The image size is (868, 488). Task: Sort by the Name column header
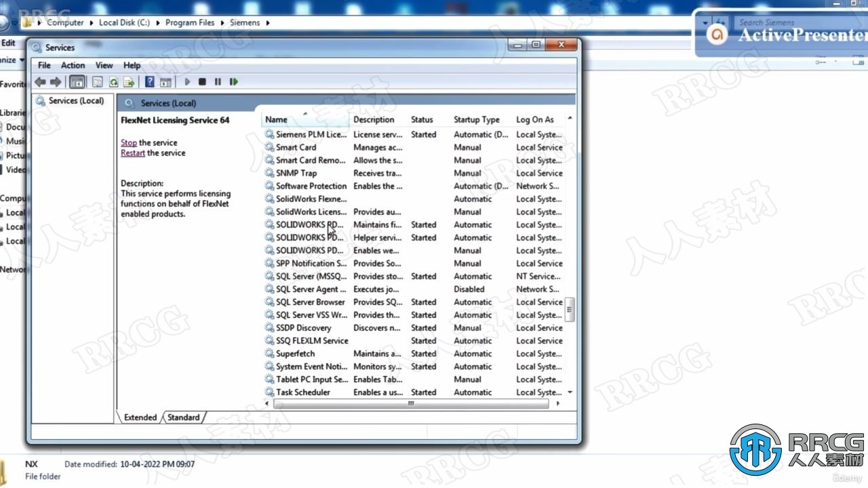pos(305,119)
